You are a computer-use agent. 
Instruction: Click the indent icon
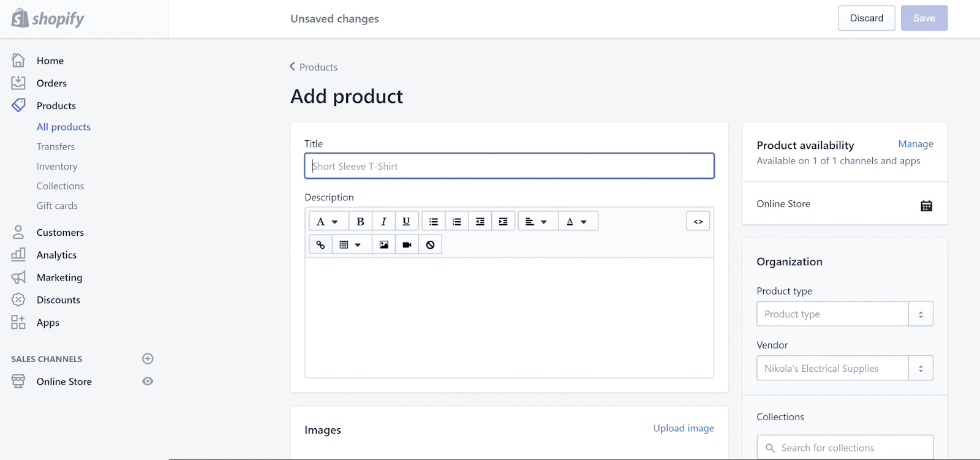click(503, 221)
